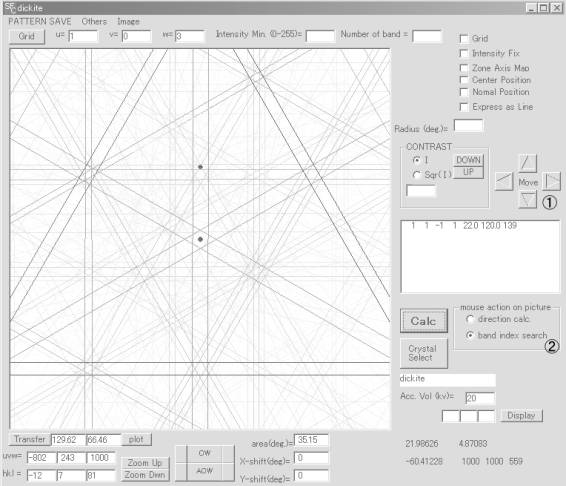Click the contrast UP button
This screenshot has width=566, height=486.
(x=468, y=172)
